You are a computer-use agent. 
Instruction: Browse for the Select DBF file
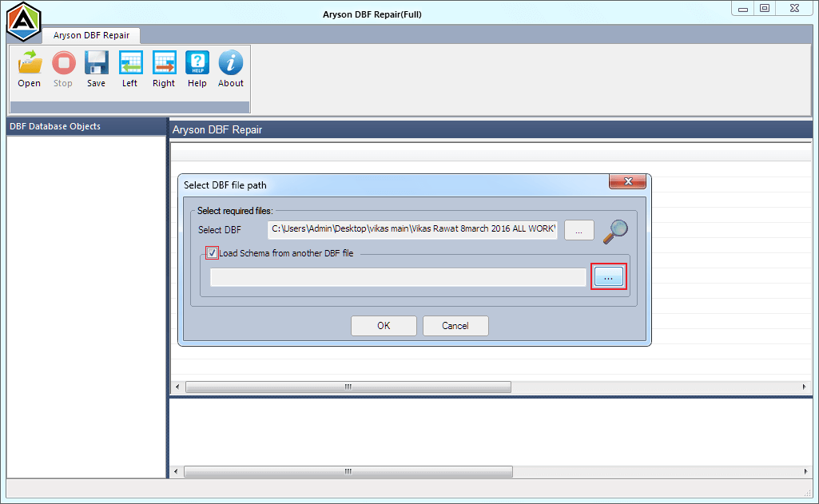pyautogui.click(x=578, y=230)
